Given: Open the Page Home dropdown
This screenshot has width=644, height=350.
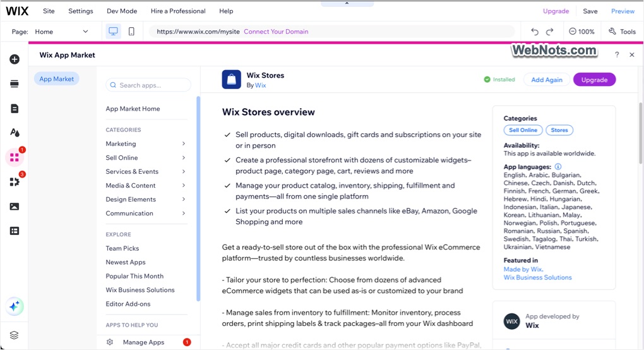Looking at the screenshot, I should (62, 32).
